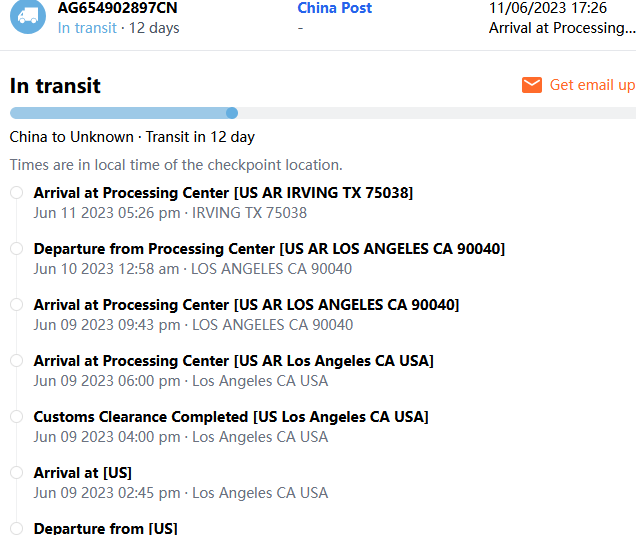Select the Customs Clearance Completed checkpoint marker
Screen dimensions: 636x535
[x=16, y=417]
